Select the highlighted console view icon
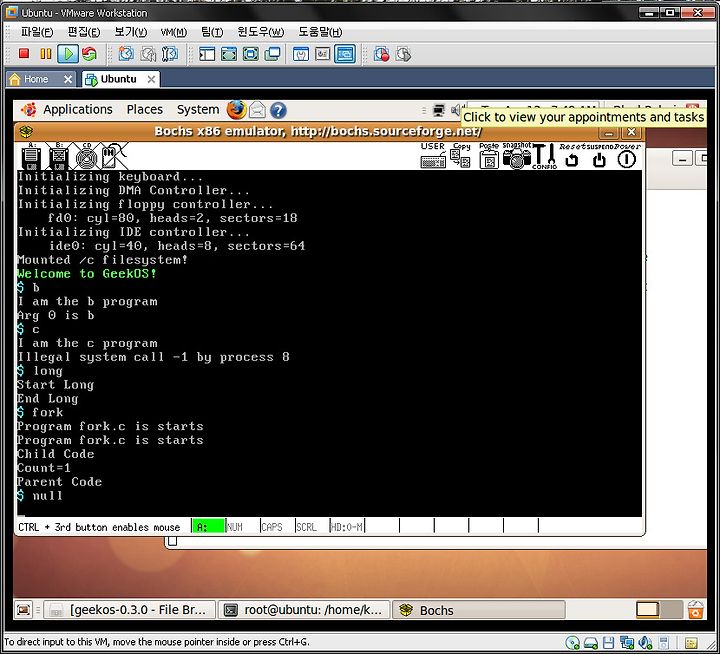This screenshot has height=654, width=720. pos(344,54)
